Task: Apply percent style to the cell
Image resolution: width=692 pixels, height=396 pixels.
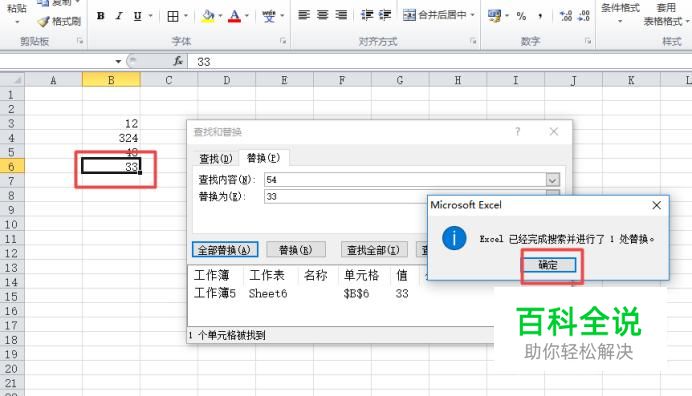Action: pos(521,16)
